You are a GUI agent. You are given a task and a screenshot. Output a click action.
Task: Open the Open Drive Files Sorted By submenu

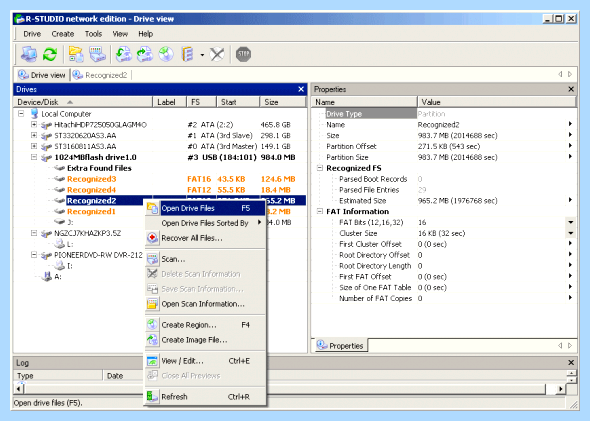tap(205, 223)
